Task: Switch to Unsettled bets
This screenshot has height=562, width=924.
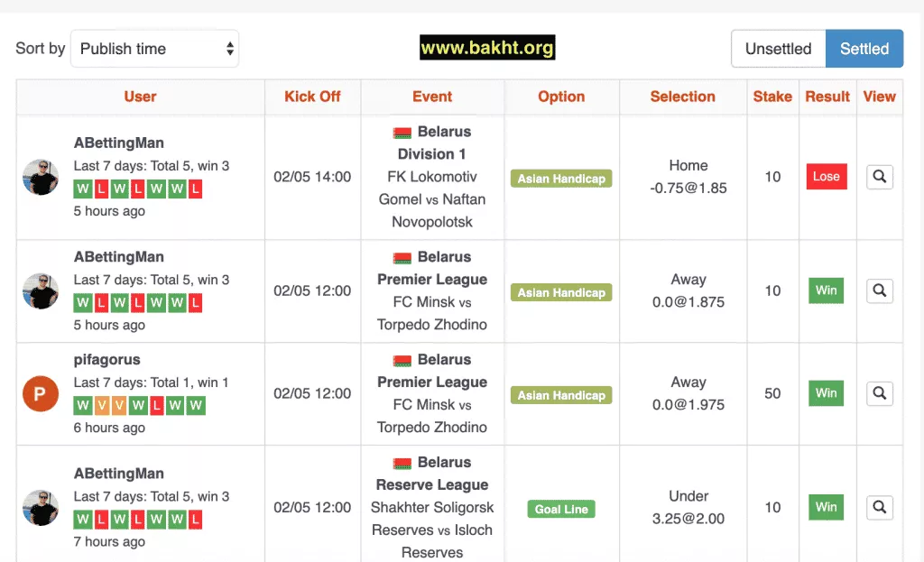Action: pyautogui.click(x=778, y=49)
